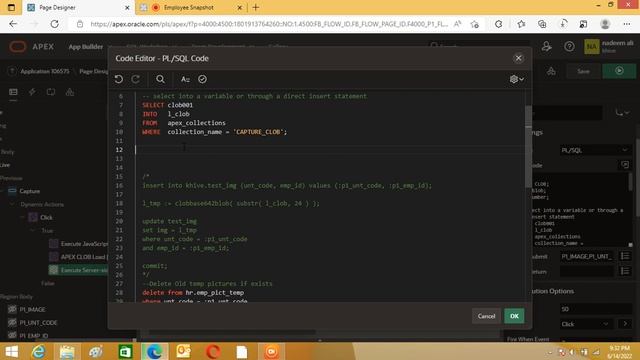This screenshot has height=360, width=640.
Task: Open the browser more options menu
Action: [627, 24]
